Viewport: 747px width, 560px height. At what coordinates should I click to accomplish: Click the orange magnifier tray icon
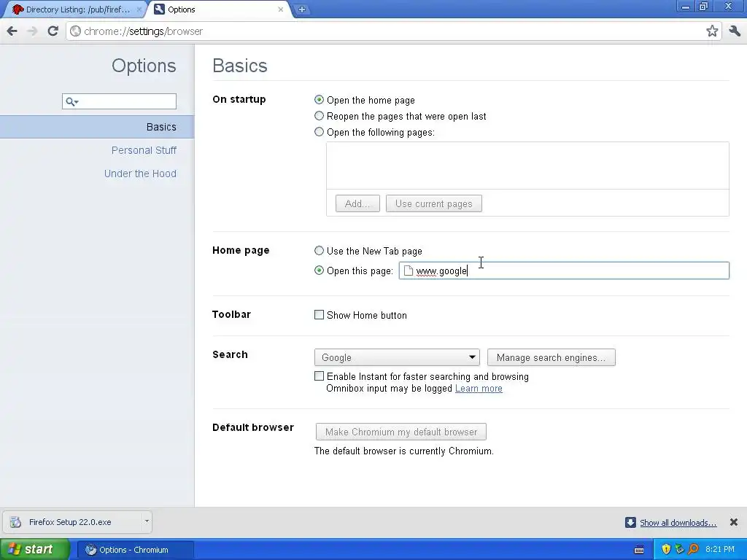[x=693, y=550]
